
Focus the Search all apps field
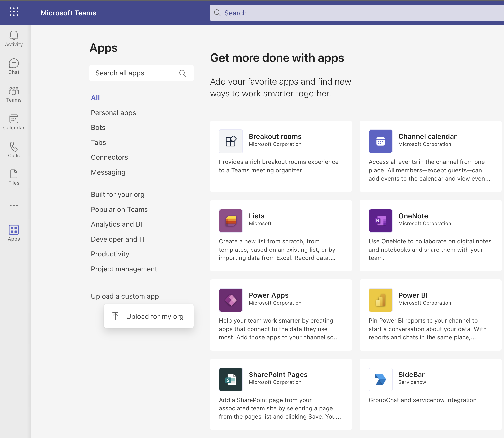click(x=142, y=73)
